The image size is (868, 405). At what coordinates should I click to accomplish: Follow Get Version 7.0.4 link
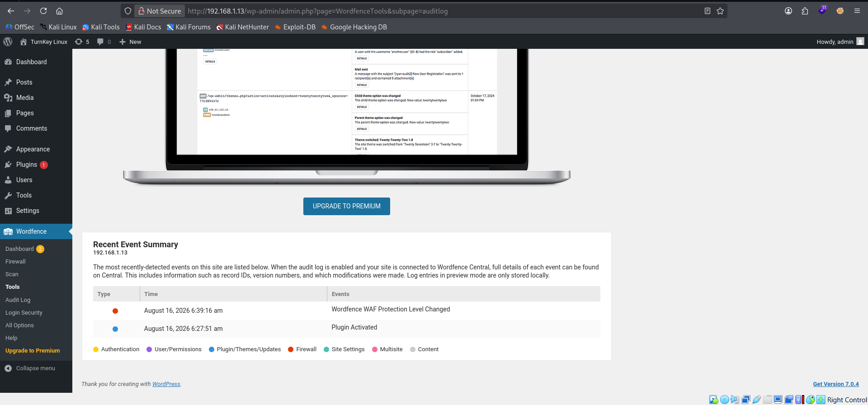pyautogui.click(x=836, y=384)
